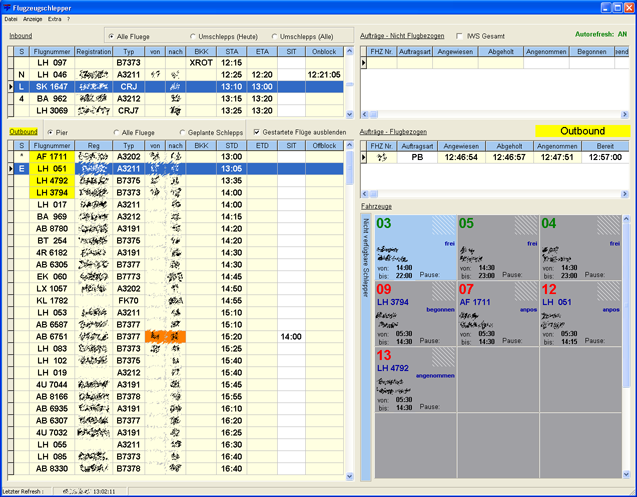This screenshot has height=497, width=637.
Task: Click empty FHZ Nr. field in non-flight orders
Action: tap(382, 63)
